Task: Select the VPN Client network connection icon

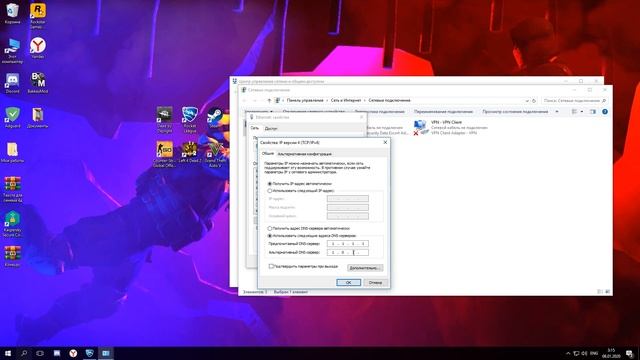Action: tap(420, 127)
